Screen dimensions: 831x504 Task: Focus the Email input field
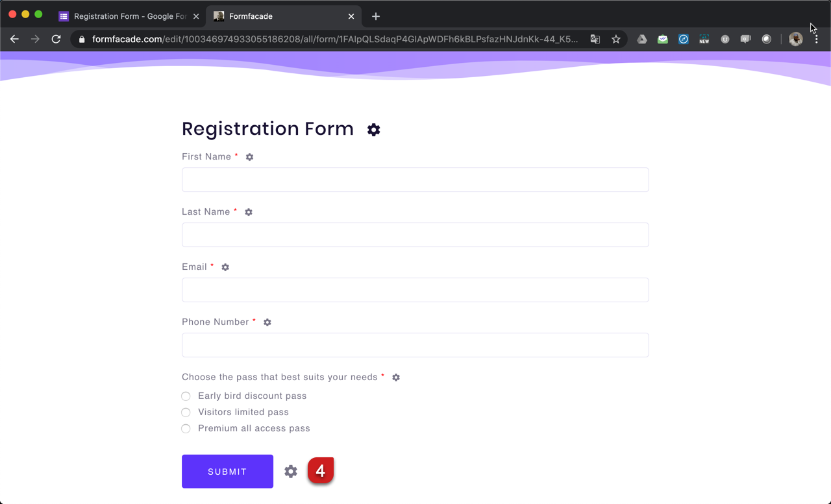tap(415, 290)
